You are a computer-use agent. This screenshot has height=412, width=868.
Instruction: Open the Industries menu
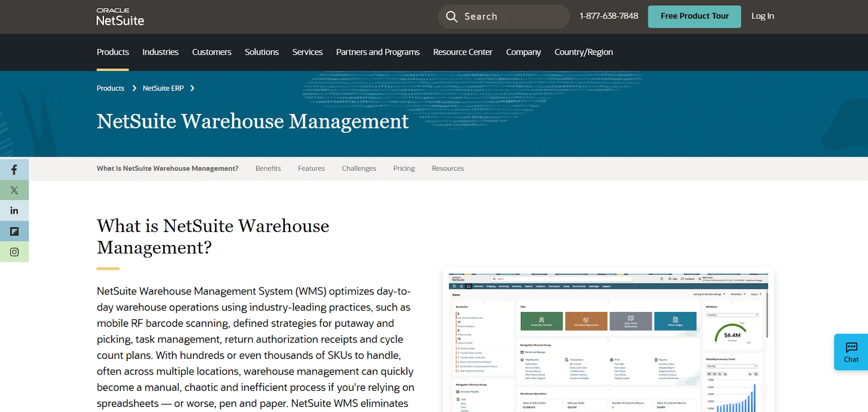click(x=161, y=52)
